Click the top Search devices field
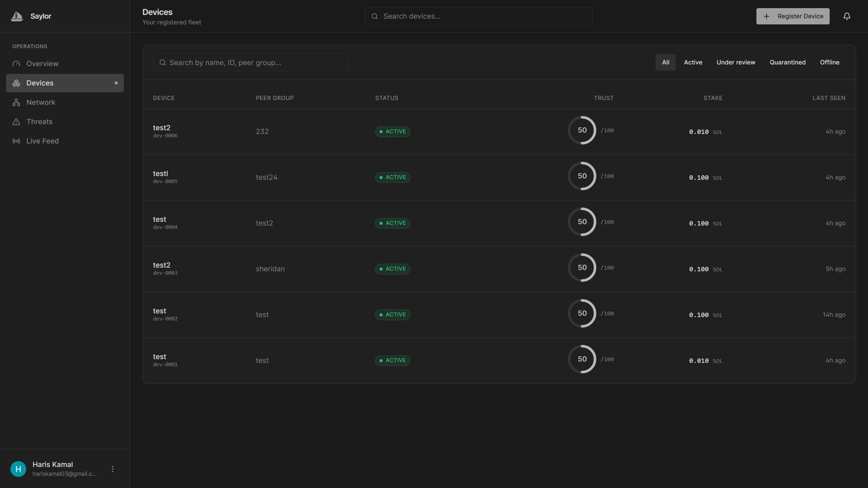868x488 pixels. pos(479,16)
